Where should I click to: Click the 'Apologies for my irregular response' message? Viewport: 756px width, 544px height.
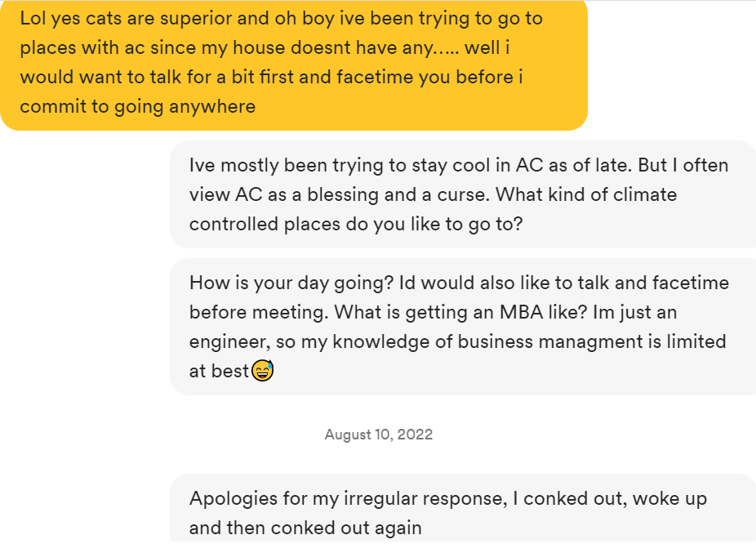(462, 511)
